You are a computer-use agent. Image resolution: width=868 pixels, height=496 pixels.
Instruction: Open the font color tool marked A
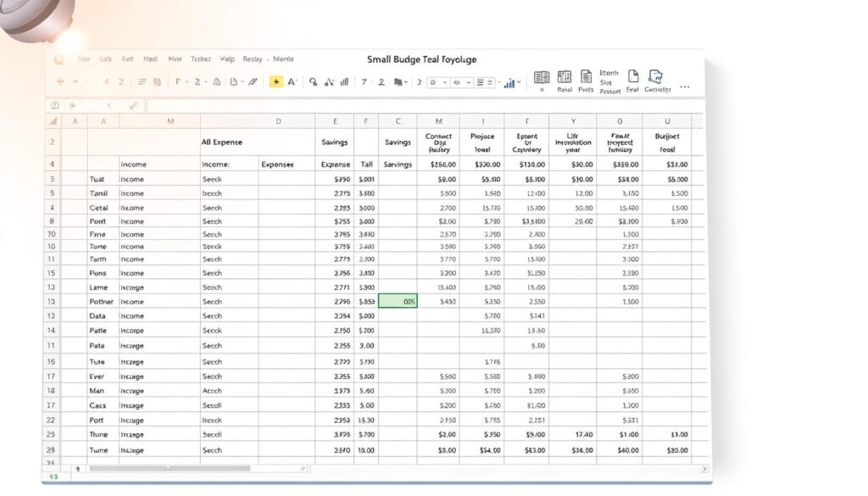(291, 81)
